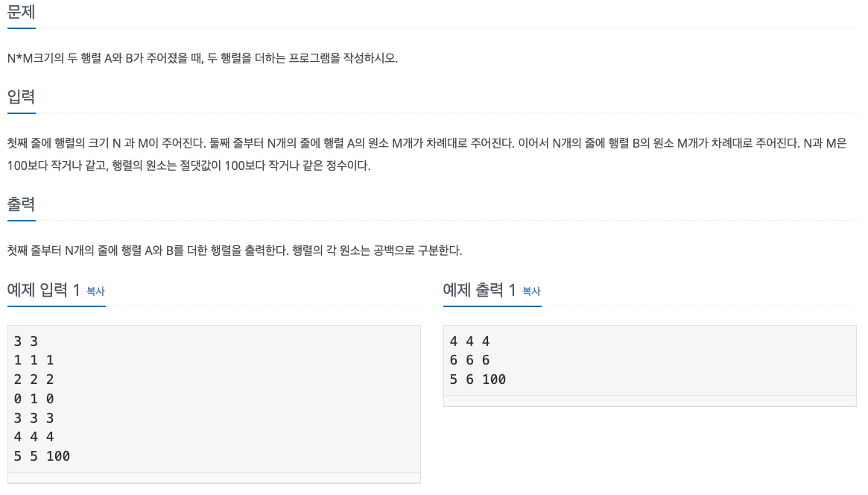
Task: Click the output description sentence
Action: coord(235,250)
